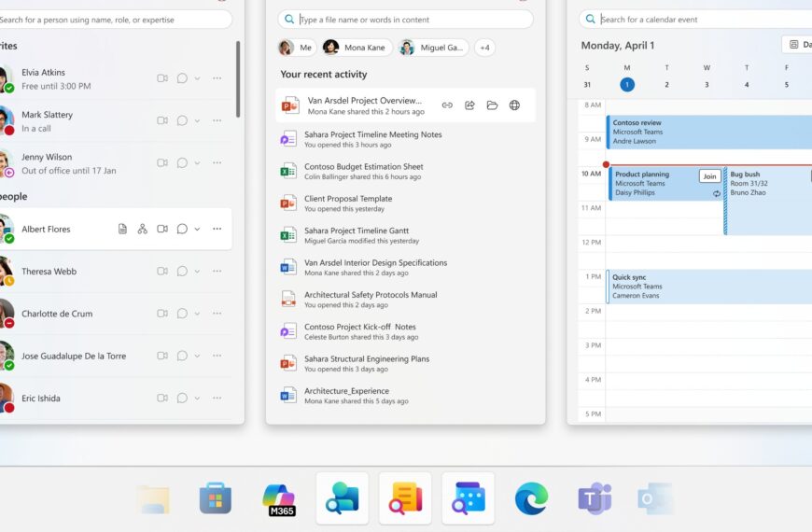
Task: Open chat with Albert Flores
Action: [182, 229]
